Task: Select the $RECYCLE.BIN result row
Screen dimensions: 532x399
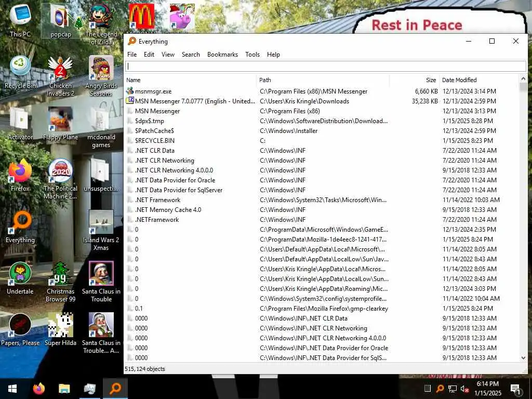Action: (x=322, y=140)
